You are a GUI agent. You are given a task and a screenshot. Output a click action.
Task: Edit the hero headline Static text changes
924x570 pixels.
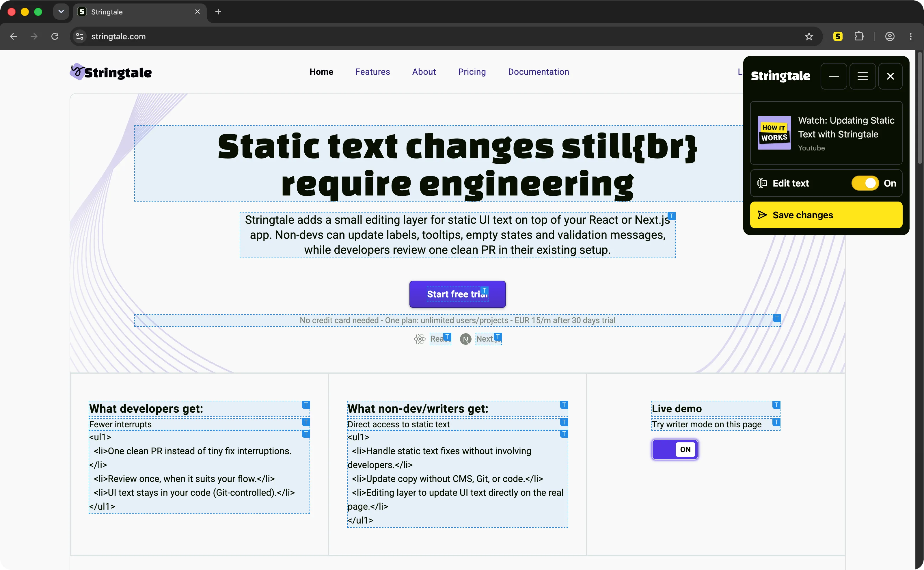[457, 164]
